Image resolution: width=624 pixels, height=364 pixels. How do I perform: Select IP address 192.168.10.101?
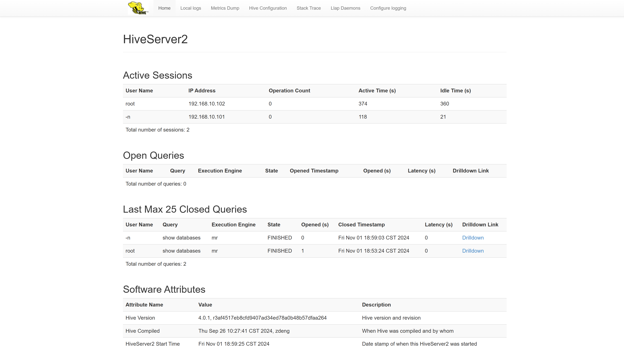coord(207,117)
